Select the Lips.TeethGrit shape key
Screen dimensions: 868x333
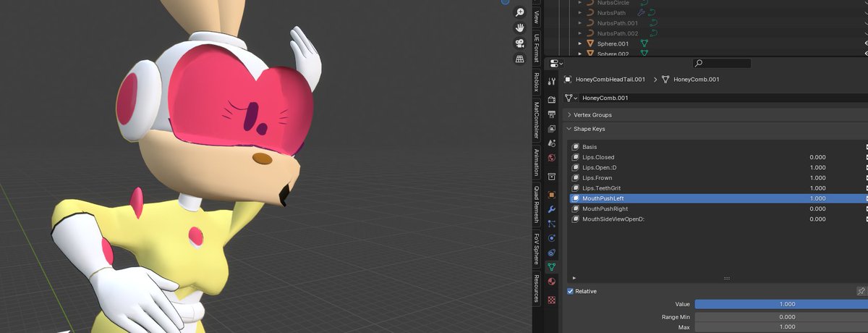pos(716,188)
